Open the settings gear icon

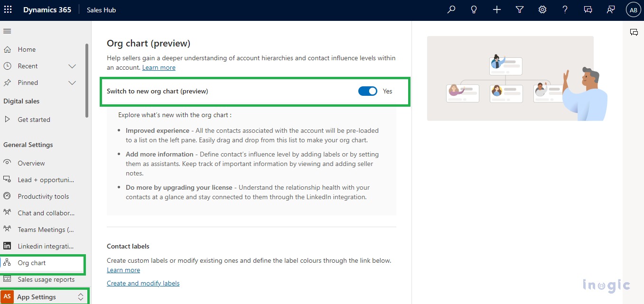tap(542, 9)
